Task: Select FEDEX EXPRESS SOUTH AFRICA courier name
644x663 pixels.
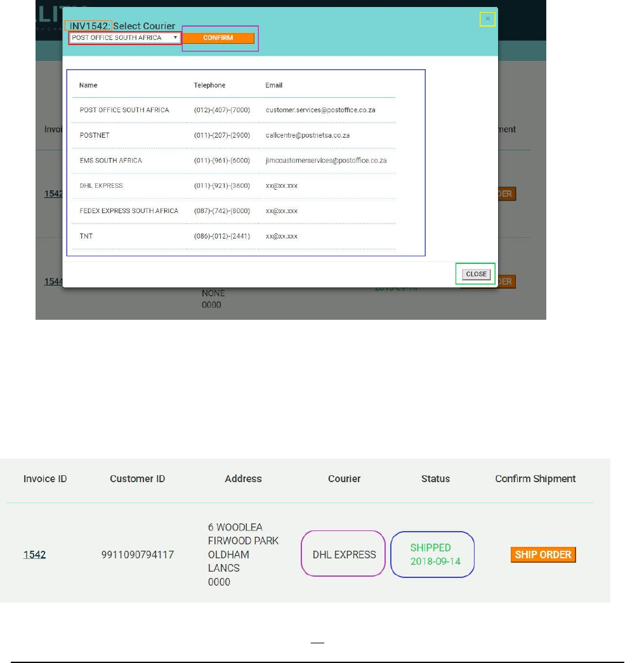Action: (x=129, y=211)
